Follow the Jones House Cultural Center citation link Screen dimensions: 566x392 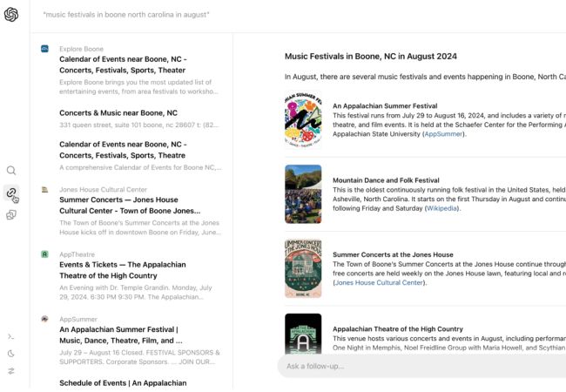pyautogui.click(x=379, y=282)
